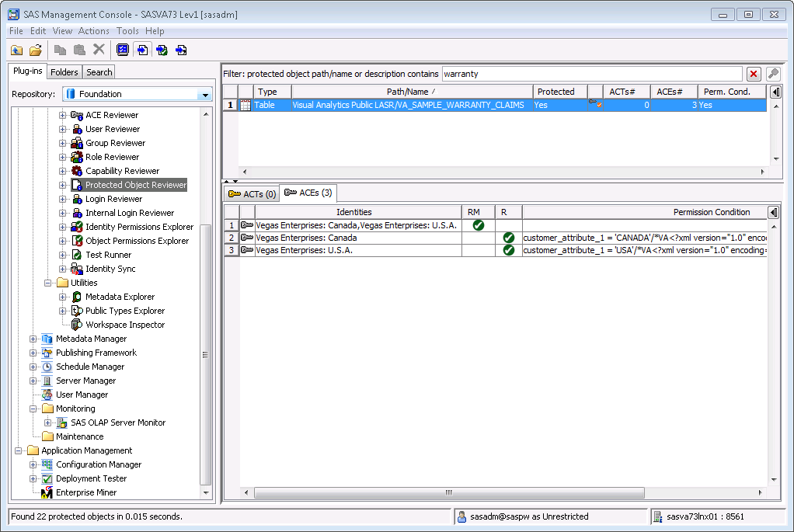Click the Paste toolbar icon
794x532 pixels.
79,50
